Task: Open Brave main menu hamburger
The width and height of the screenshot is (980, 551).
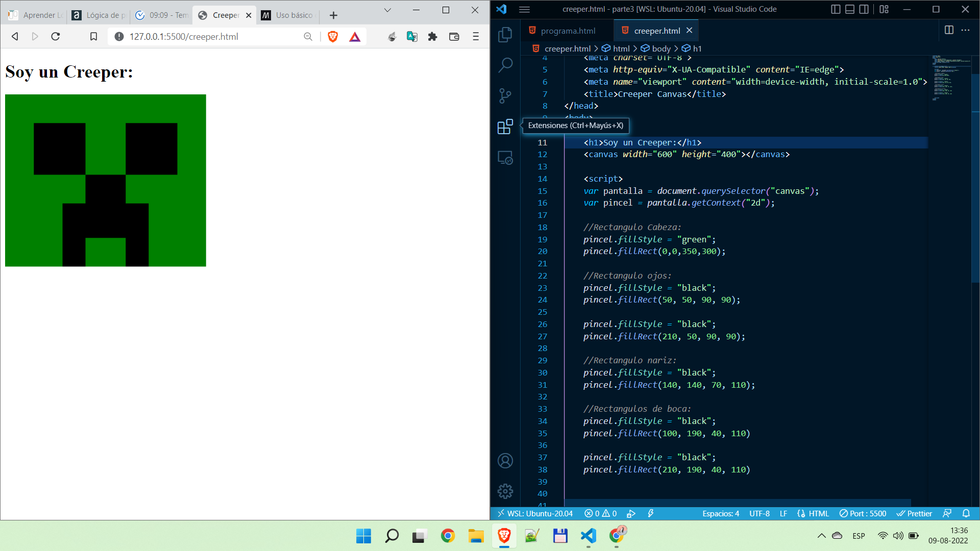Action: (x=476, y=36)
